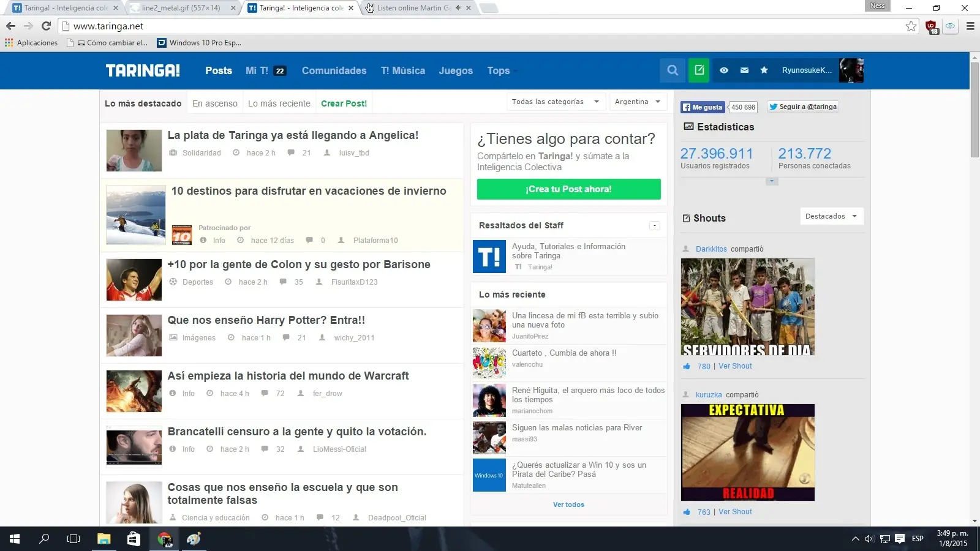
Task: Click Crear Post! link
Action: pyautogui.click(x=344, y=103)
